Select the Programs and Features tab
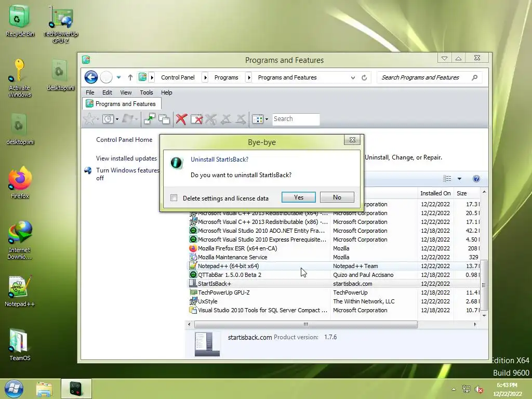The image size is (532, 399). (122, 104)
